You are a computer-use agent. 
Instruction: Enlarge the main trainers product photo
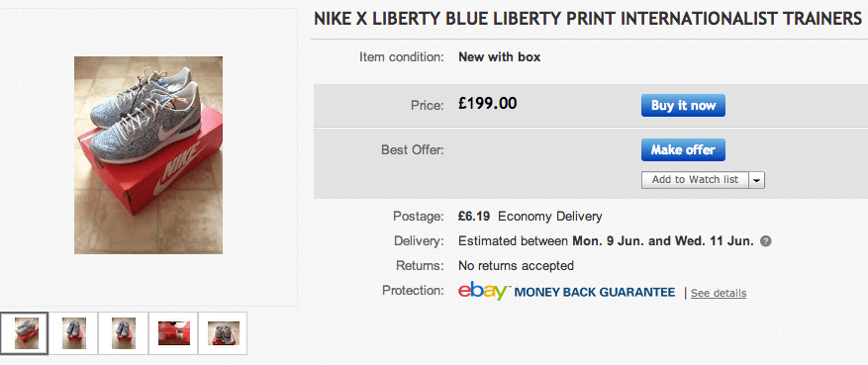(x=148, y=155)
